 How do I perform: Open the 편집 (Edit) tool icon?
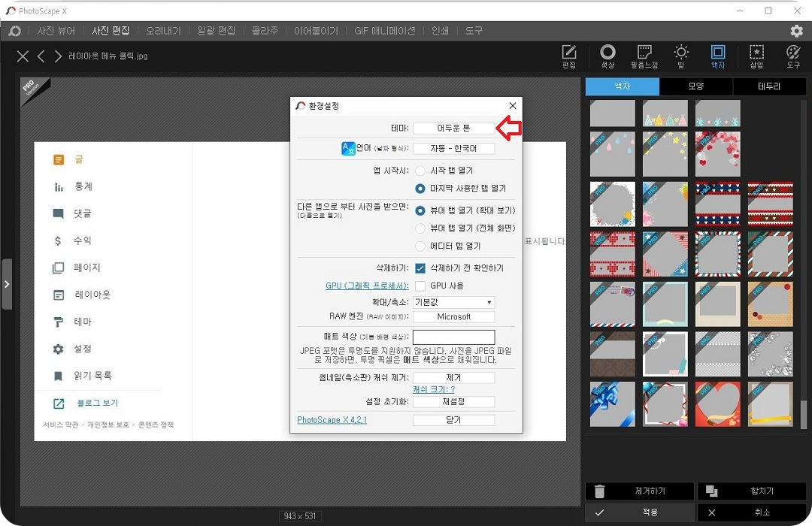coord(568,56)
